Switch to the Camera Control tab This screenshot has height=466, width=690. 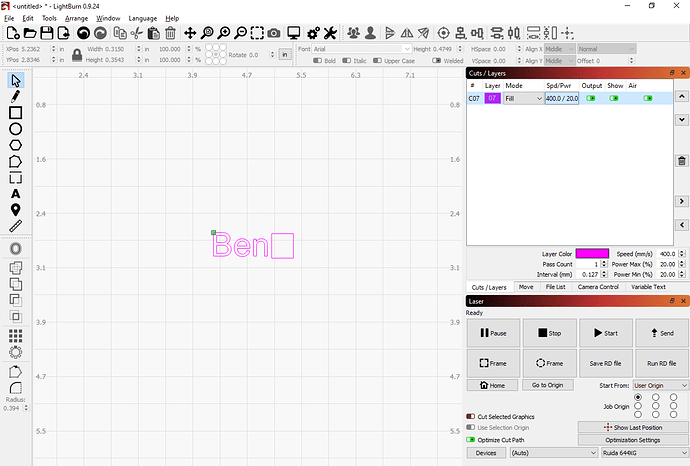[x=598, y=287]
